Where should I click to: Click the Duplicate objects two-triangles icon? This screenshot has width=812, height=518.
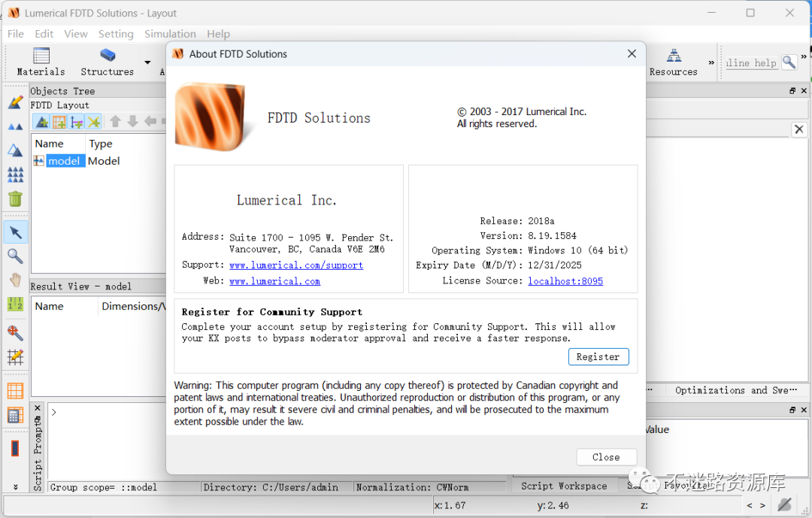[15, 126]
